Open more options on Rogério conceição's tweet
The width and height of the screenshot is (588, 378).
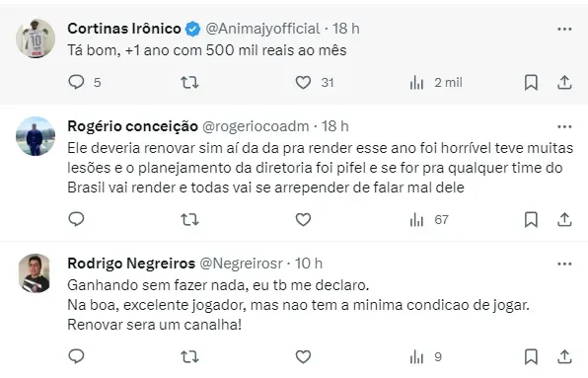point(564,126)
